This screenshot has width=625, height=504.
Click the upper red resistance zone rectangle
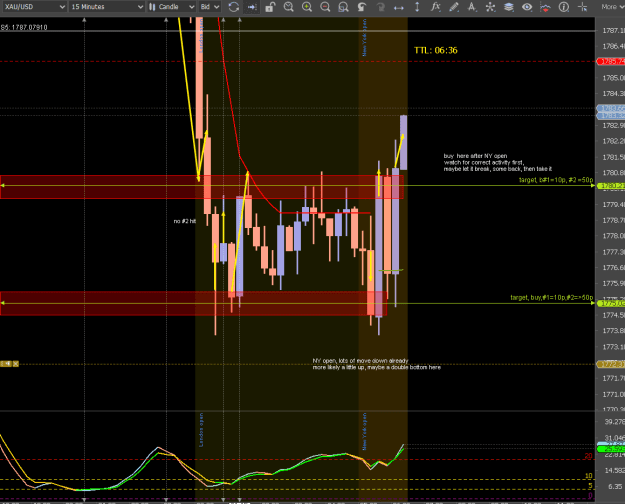point(202,187)
